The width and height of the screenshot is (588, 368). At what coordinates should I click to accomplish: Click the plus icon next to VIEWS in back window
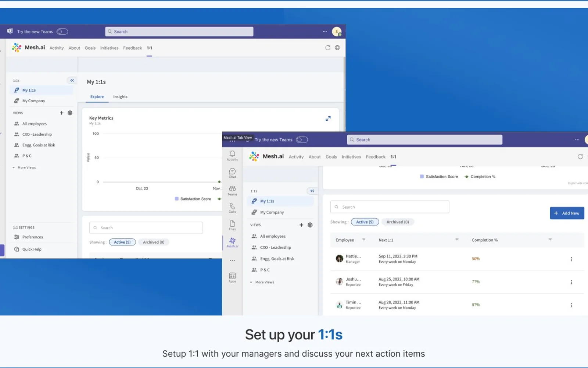point(62,113)
